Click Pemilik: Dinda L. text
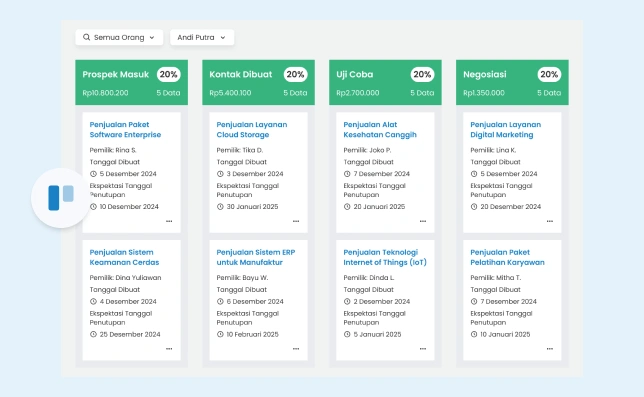644x397 pixels. pyautogui.click(x=369, y=278)
